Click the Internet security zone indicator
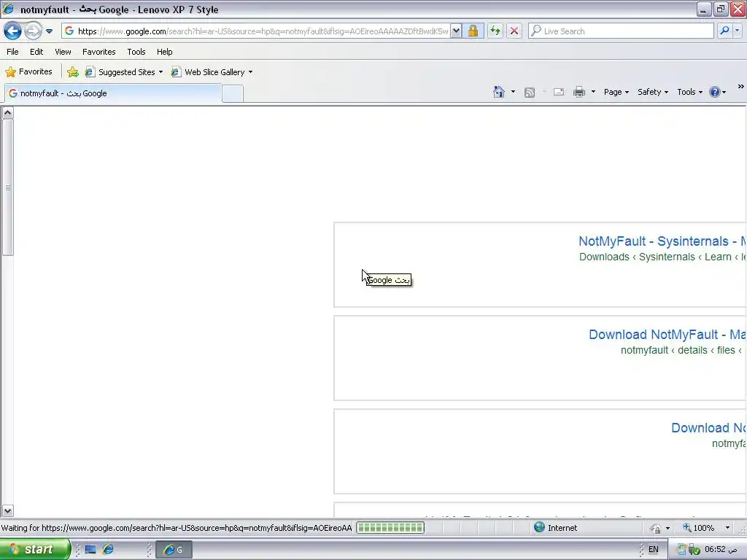Image resolution: width=747 pixels, height=560 pixels. tap(555, 528)
